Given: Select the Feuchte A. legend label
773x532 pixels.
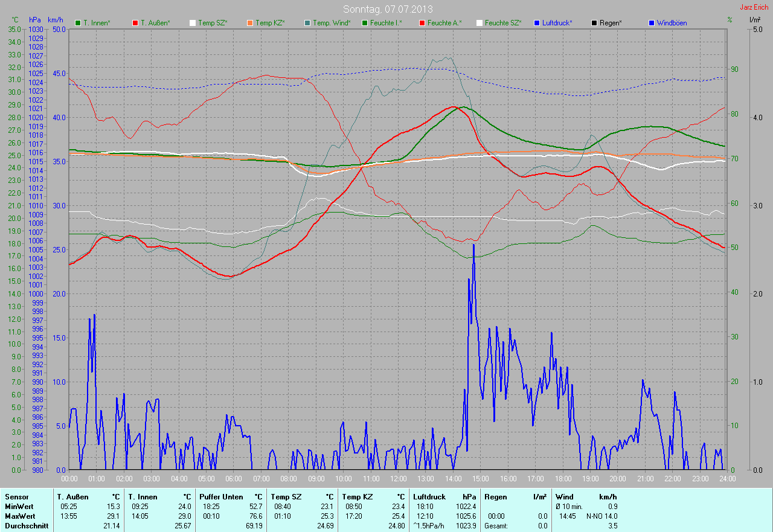Looking at the screenshot, I should pyautogui.click(x=444, y=23).
